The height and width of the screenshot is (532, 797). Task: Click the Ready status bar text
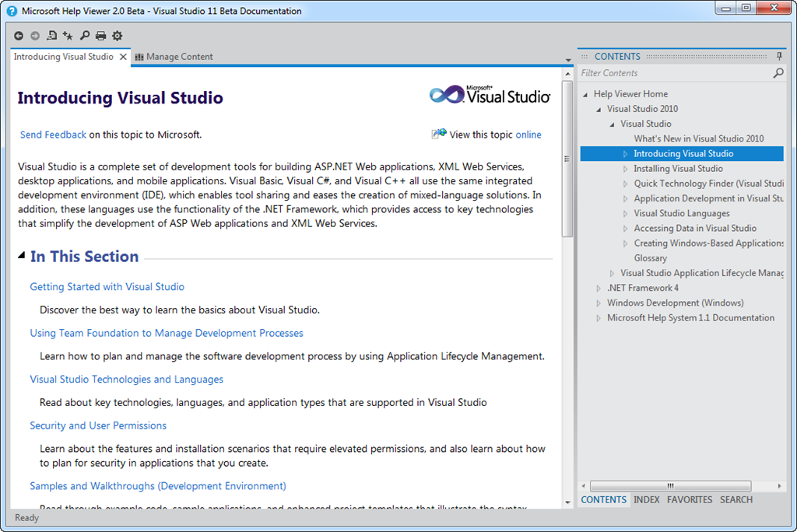[26, 518]
